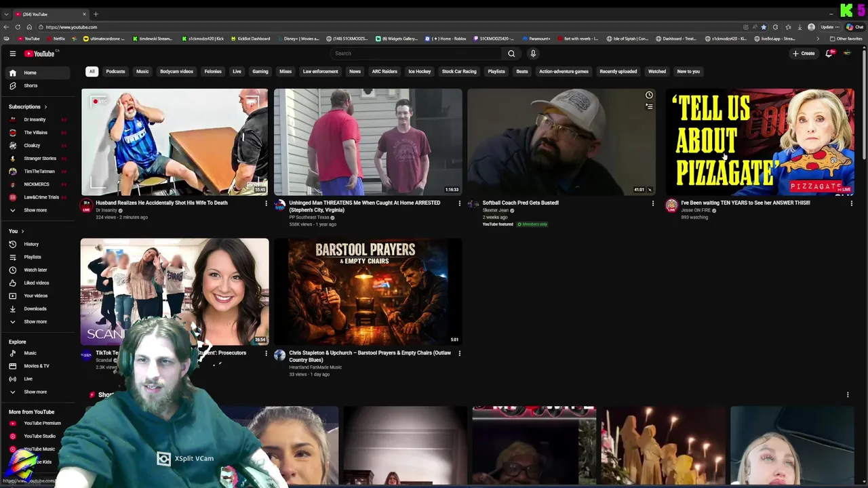
Task: Open the Dr Insanity subscription in sidebar
Action: coord(39,119)
